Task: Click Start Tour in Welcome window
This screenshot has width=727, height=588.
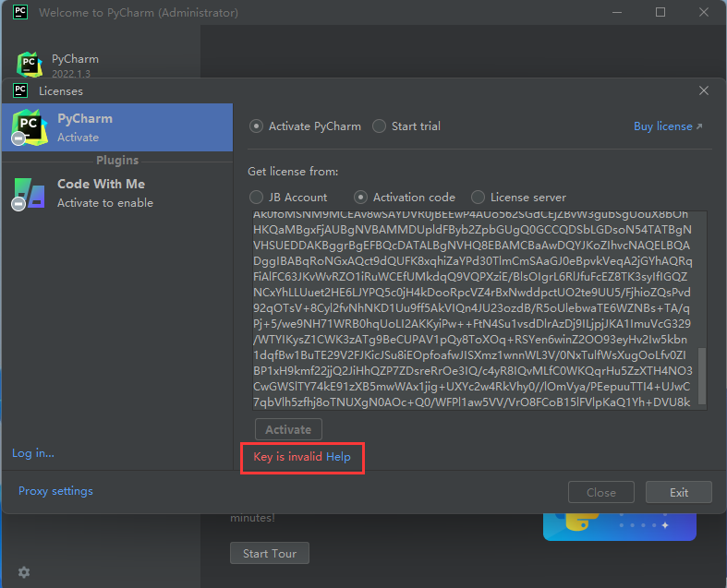Action: pyautogui.click(x=270, y=553)
